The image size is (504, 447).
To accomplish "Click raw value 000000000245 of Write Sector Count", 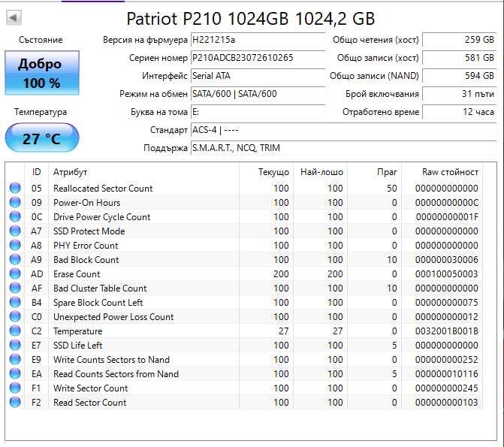I will [x=446, y=388].
